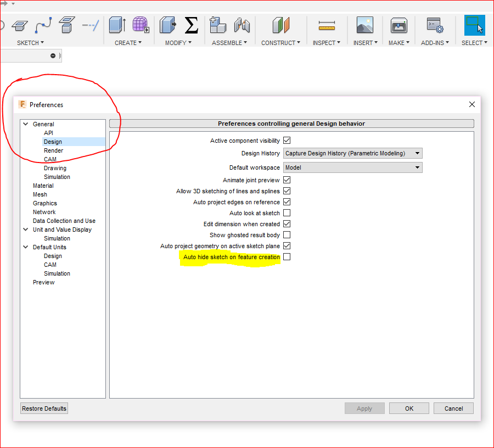
Task: Click the Create Form purple icon
Action: coord(141,25)
